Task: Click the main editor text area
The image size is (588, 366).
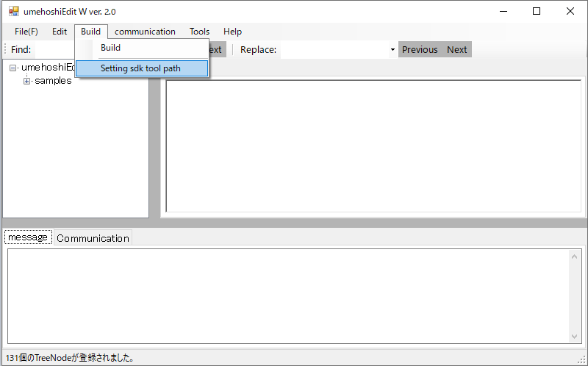Action: 373,146
